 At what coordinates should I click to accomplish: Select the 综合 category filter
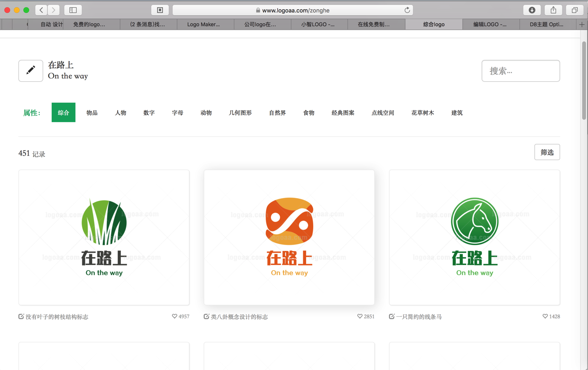pyautogui.click(x=64, y=113)
